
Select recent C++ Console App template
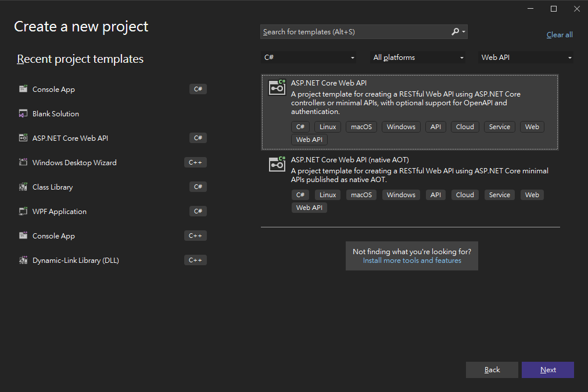pos(53,236)
